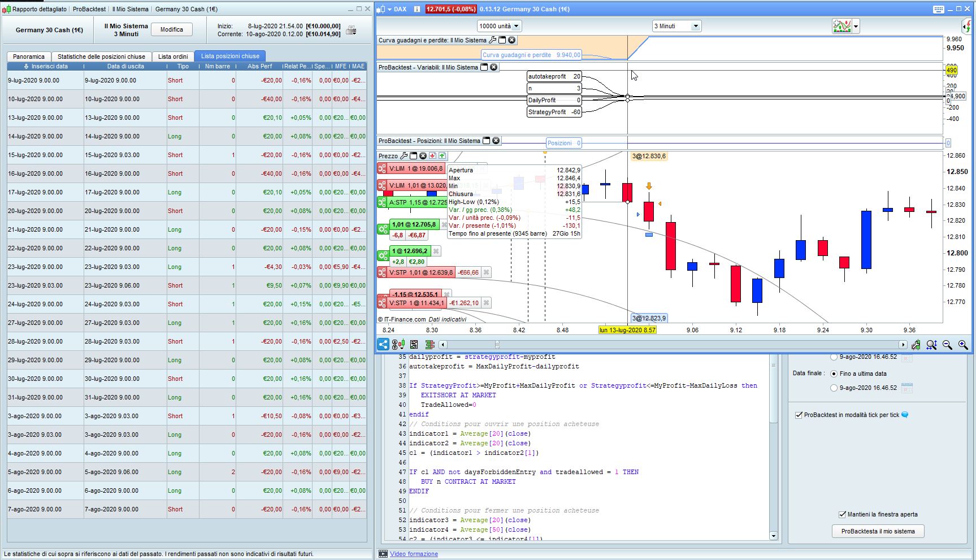Open settings wrench for Prezzo panel

pos(404,156)
